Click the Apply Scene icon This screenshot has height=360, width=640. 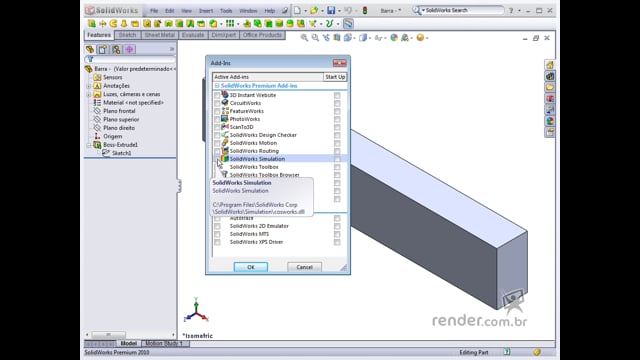(x=405, y=38)
